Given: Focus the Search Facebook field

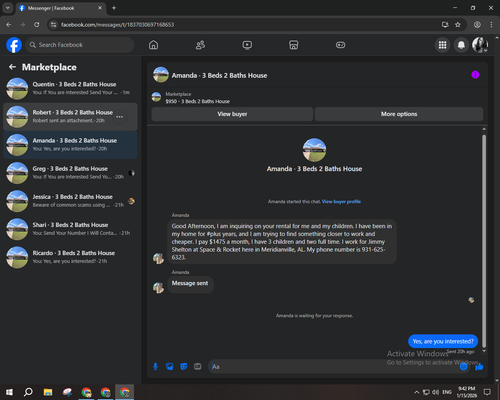Looking at the screenshot, I should [x=80, y=45].
